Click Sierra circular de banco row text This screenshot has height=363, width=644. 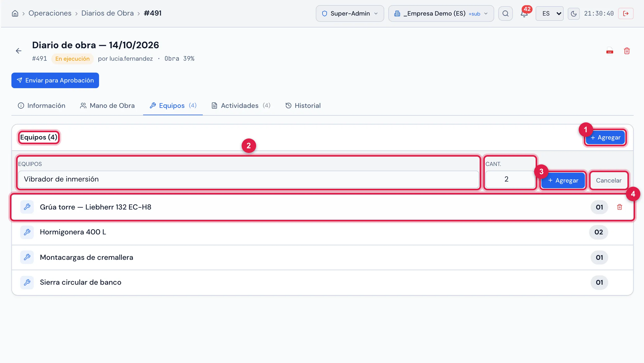click(x=81, y=282)
